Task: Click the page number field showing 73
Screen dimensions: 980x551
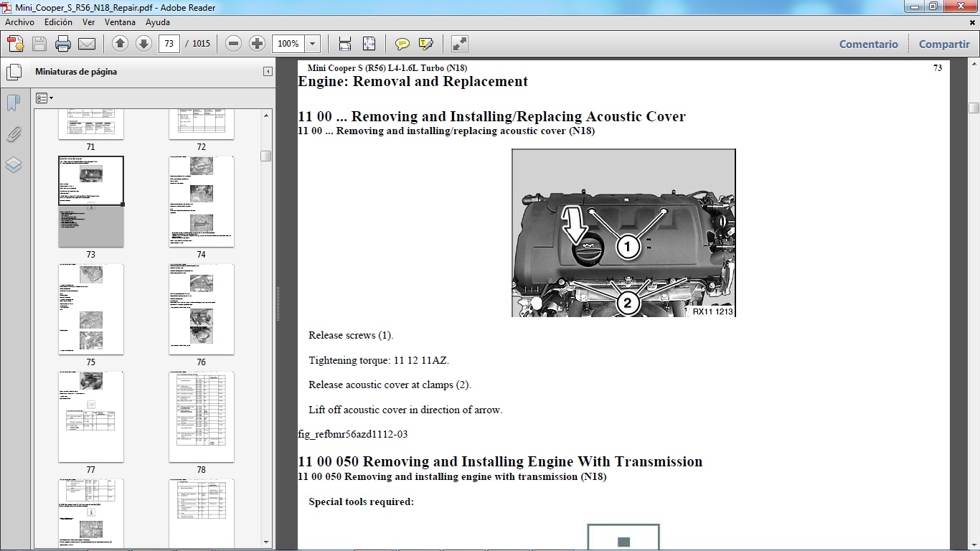Action: coord(169,44)
